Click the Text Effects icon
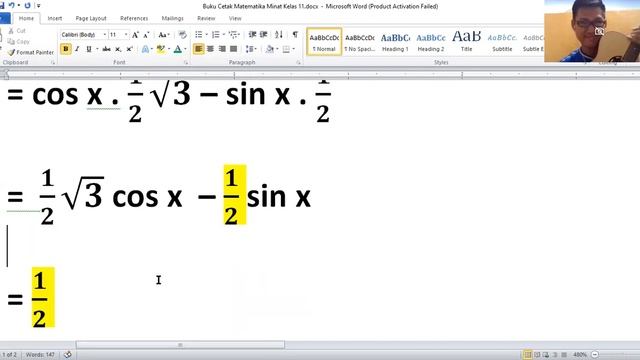The height and width of the screenshot is (360, 640). click(x=145, y=49)
